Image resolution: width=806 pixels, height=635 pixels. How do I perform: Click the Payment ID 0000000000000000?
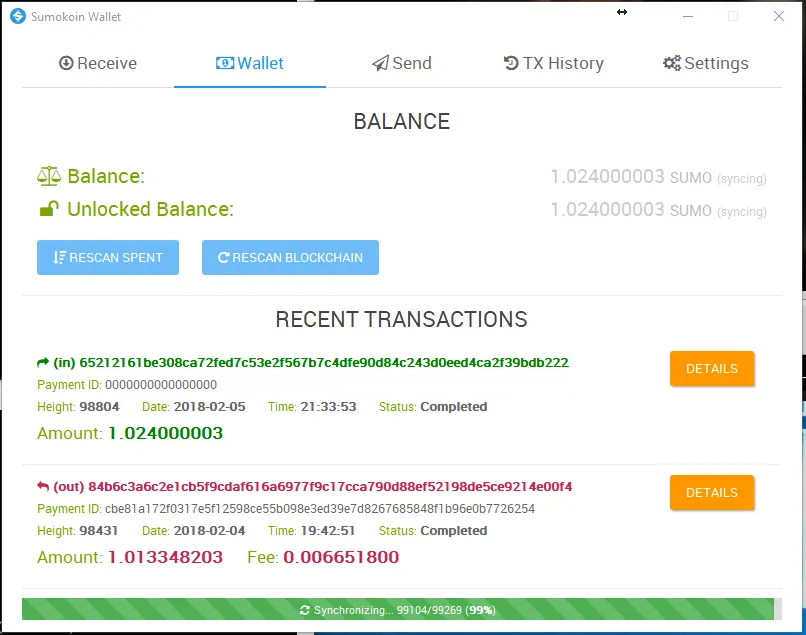tap(161, 385)
